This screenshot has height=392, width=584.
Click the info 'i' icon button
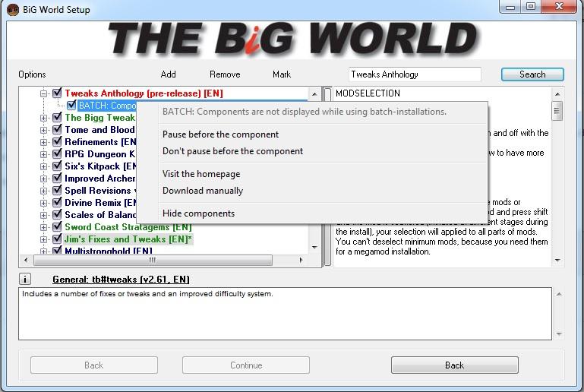tap(25, 279)
